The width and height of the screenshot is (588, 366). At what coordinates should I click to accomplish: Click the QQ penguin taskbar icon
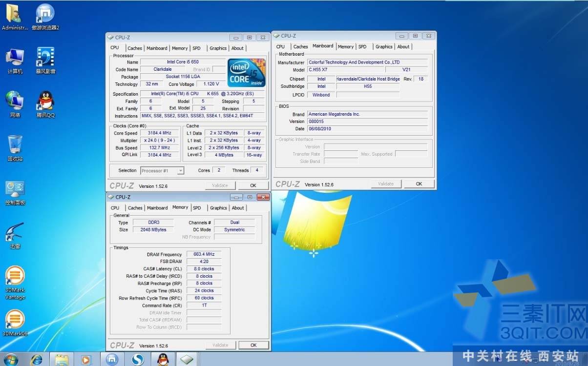pos(163,359)
